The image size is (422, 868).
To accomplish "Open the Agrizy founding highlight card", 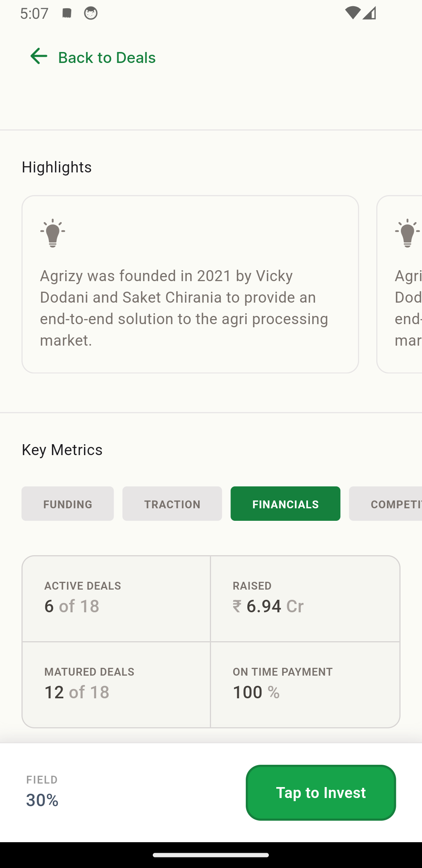I will click(190, 284).
